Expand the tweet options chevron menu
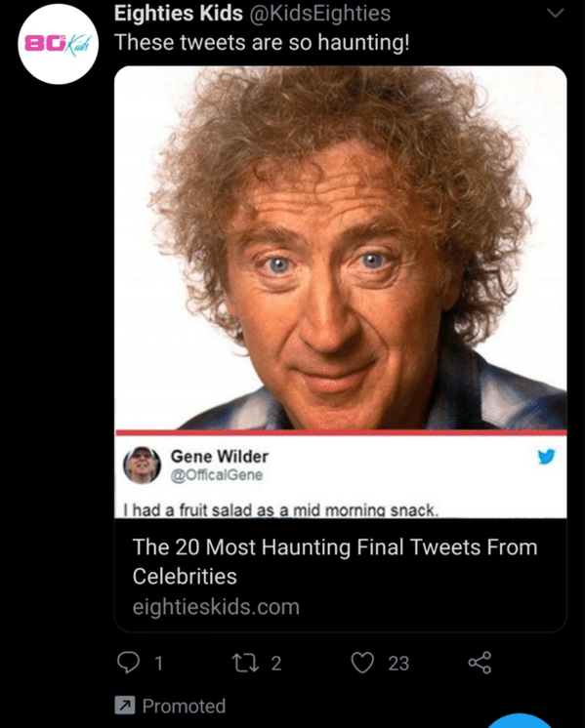 click(555, 13)
